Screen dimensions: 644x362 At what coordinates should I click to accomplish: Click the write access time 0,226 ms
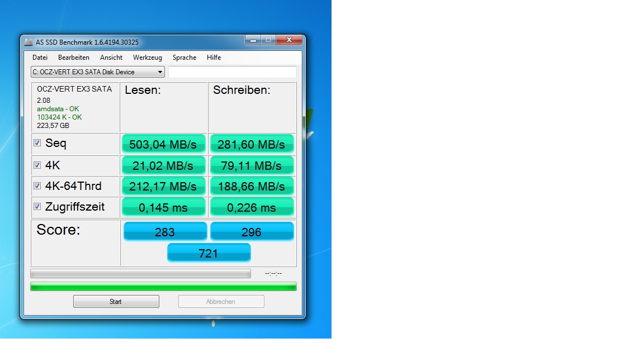pos(252,207)
